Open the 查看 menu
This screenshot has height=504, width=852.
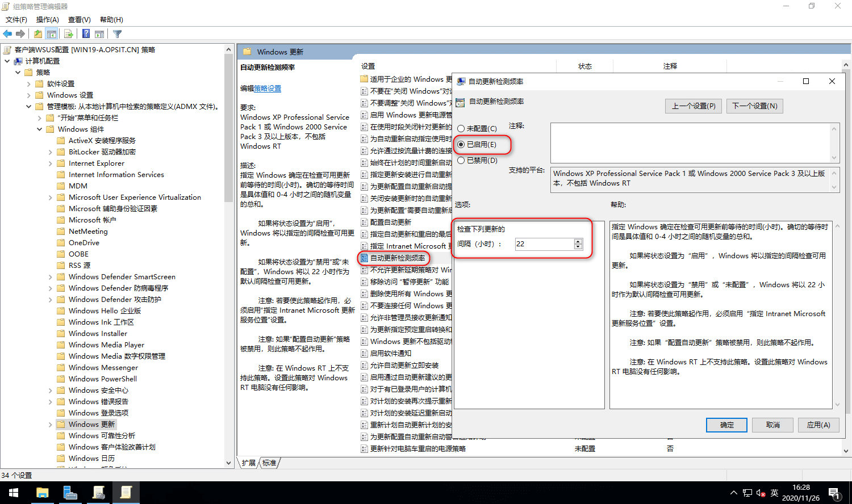click(78, 19)
